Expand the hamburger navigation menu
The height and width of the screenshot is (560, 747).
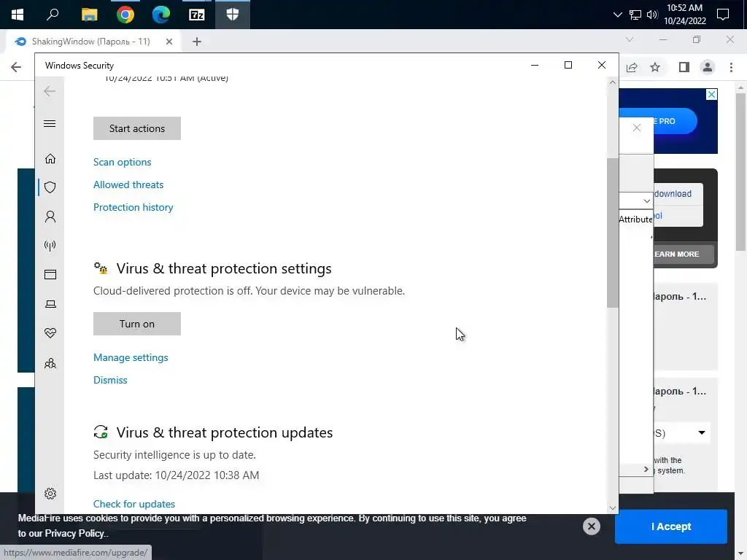50,124
